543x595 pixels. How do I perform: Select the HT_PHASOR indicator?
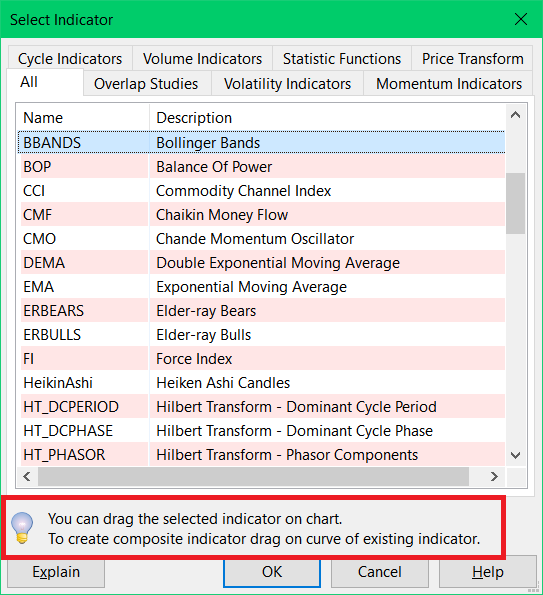[x=261, y=455]
